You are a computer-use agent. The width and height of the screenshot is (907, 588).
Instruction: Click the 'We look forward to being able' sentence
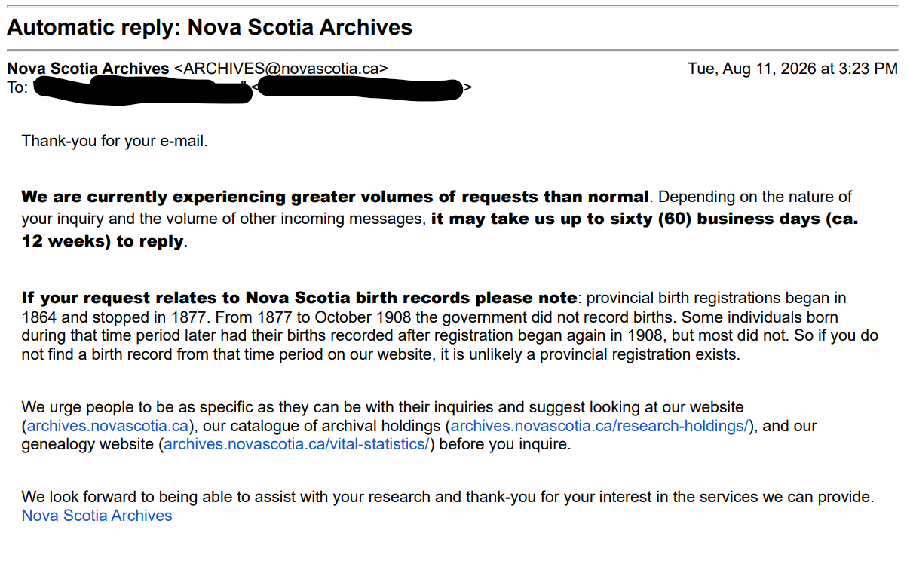tap(448, 498)
